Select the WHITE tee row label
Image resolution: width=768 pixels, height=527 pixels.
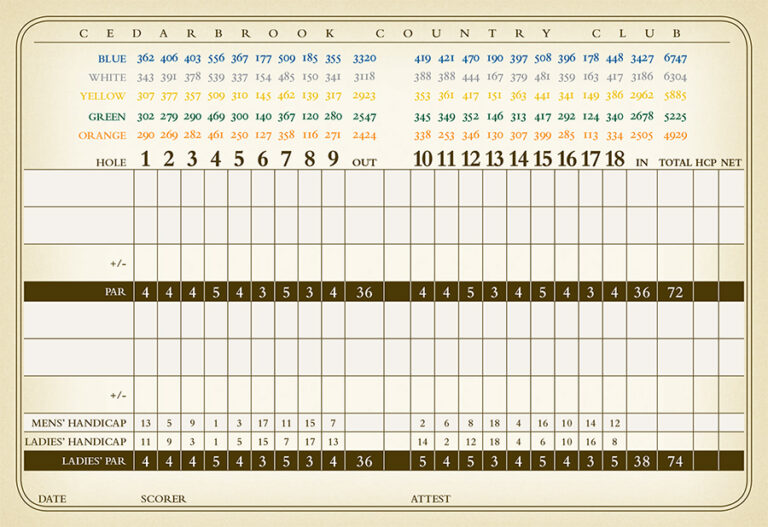(x=107, y=77)
